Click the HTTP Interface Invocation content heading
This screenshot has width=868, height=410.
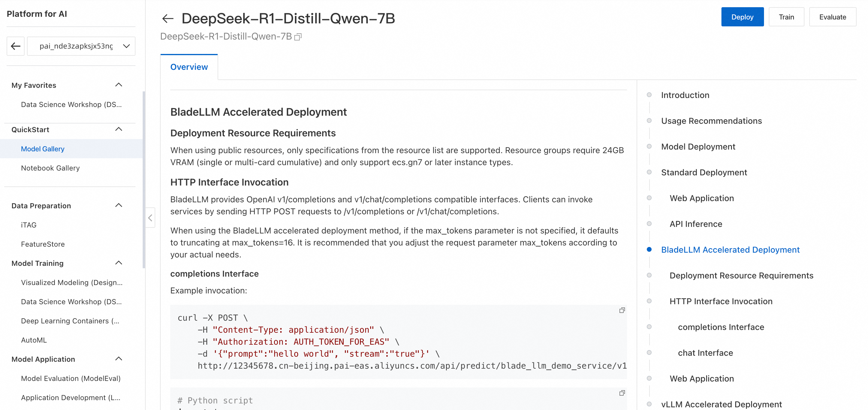(x=229, y=182)
